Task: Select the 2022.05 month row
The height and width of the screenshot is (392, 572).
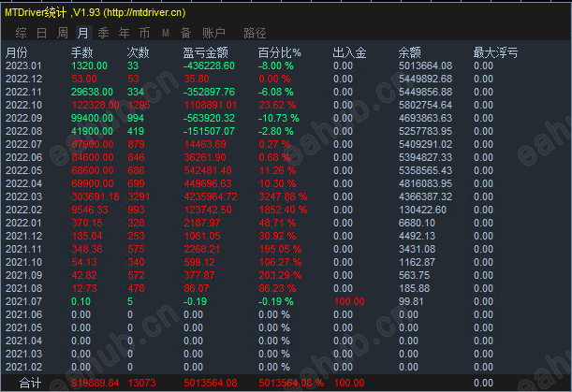Action: 286,170
